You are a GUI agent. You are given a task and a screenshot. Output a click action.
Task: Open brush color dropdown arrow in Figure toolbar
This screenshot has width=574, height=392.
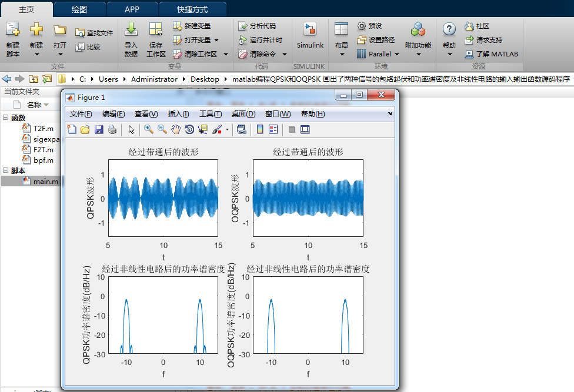(x=228, y=129)
